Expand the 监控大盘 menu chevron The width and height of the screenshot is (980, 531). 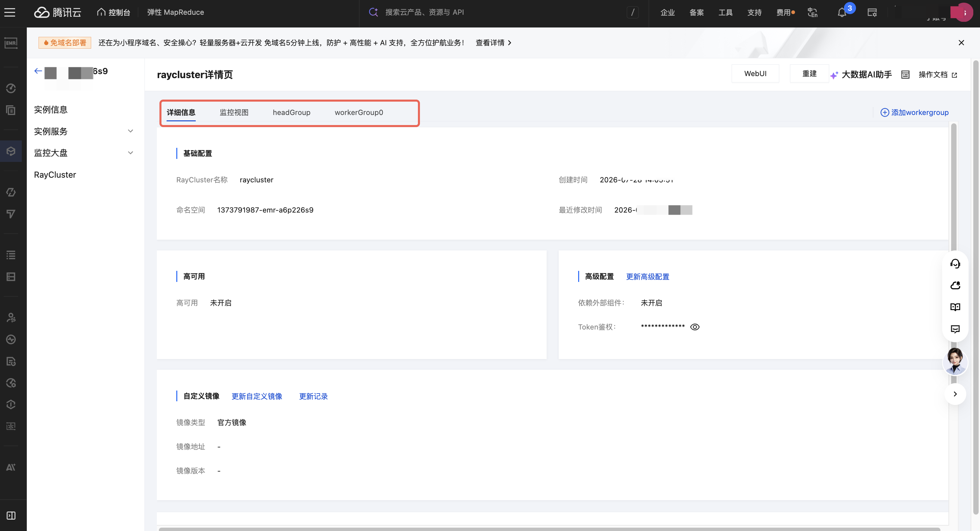click(x=130, y=153)
